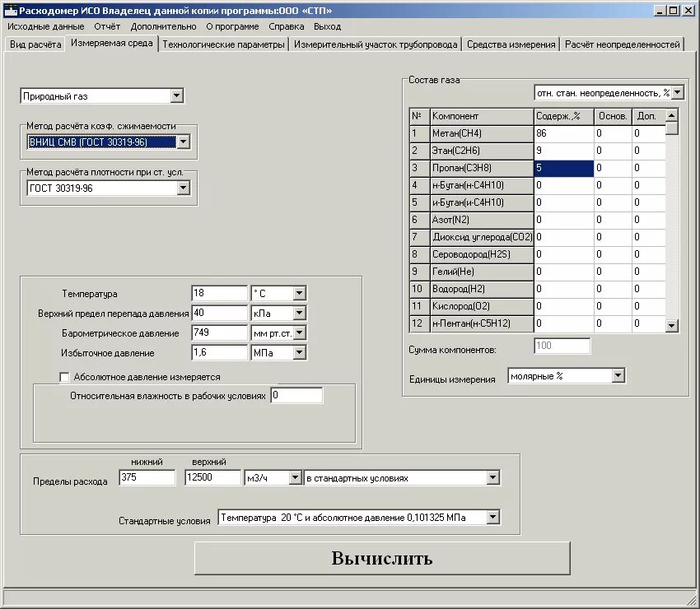Select the н-Бутан(н-C4H10) content cell
The height and width of the screenshot is (609, 700).
point(564,185)
